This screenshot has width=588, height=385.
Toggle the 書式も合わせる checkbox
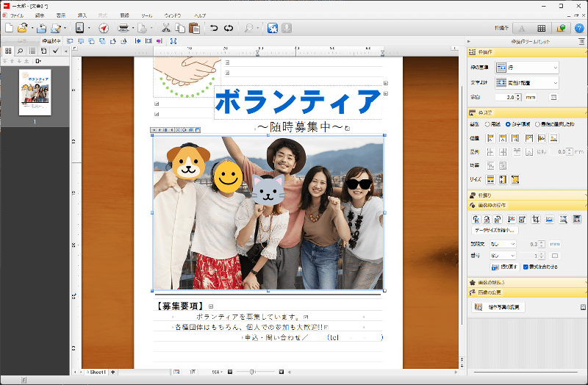point(526,267)
